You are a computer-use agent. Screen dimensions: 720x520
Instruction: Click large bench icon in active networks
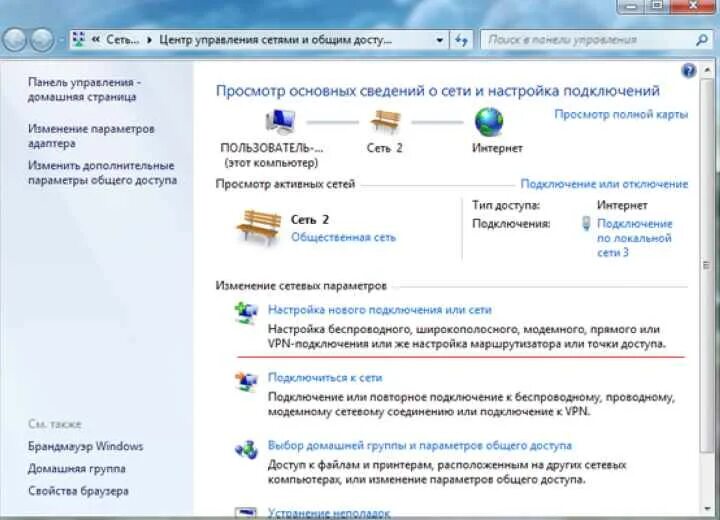click(259, 227)
